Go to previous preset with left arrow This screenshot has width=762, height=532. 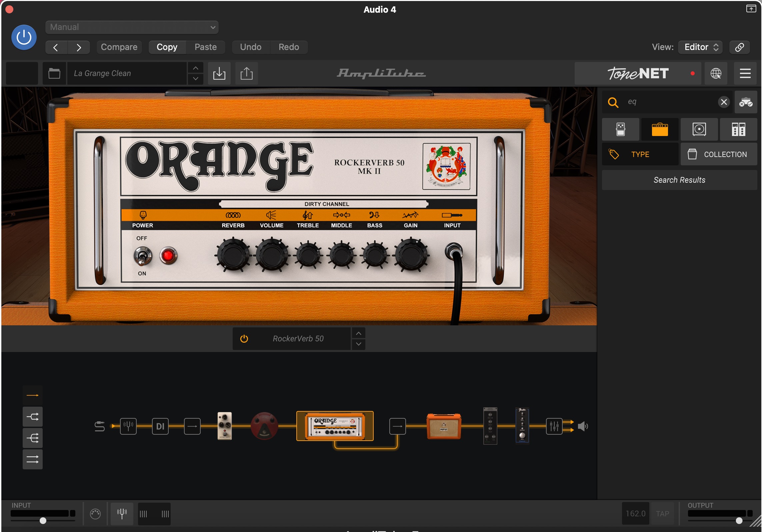pyautogui.click(x=56, y=47)
